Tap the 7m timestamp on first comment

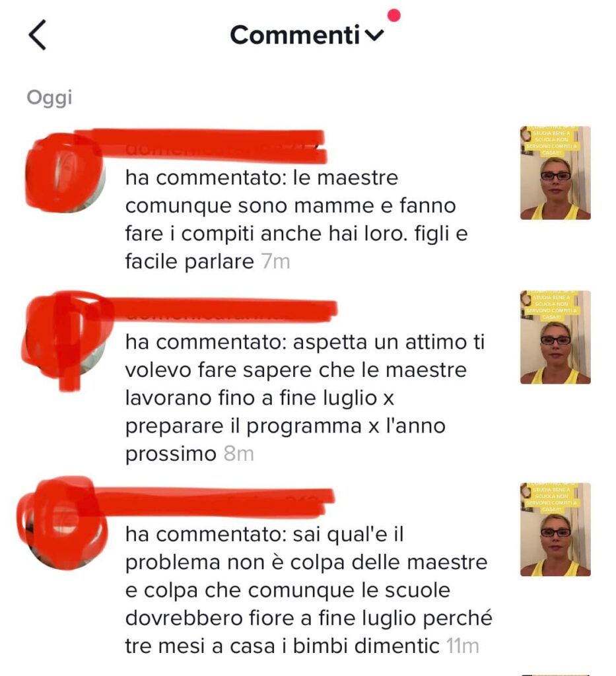(x=276, y=261)
